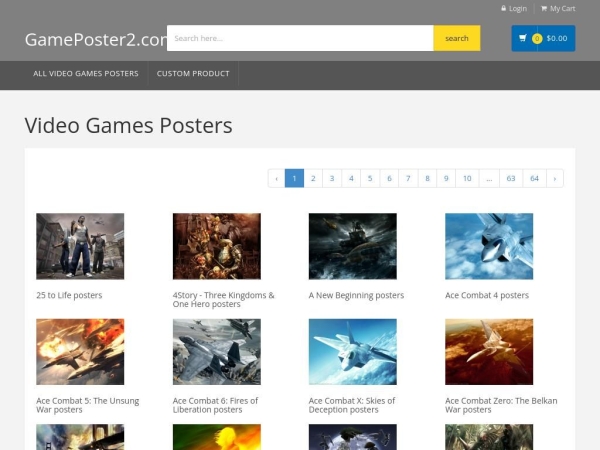The width and height of the screenshot is (600, 450).
Task: Go to page 8
Action: click(427, 178)
